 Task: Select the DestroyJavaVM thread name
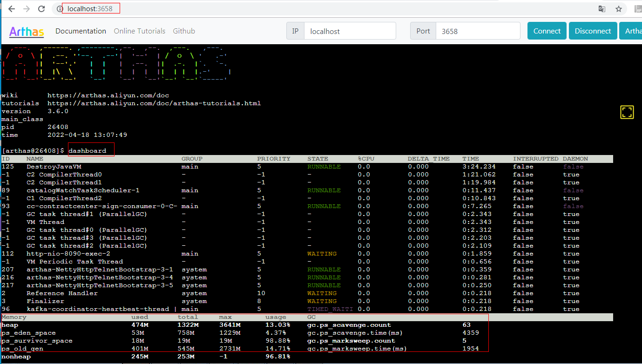[54, 167]
